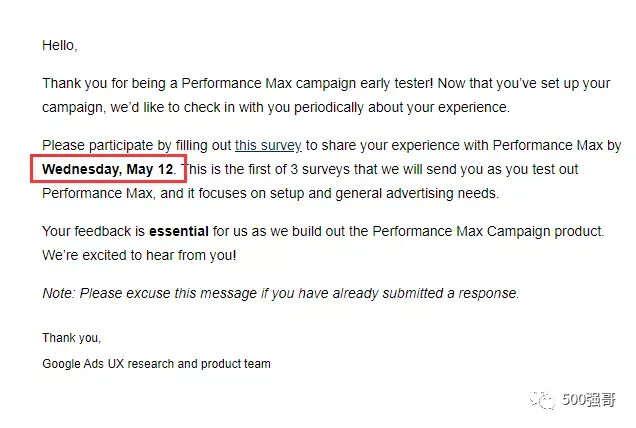636x428 pixels.
Task: Click the bold "Wednesday, May 12" date
Action: [x=108, y=169]
